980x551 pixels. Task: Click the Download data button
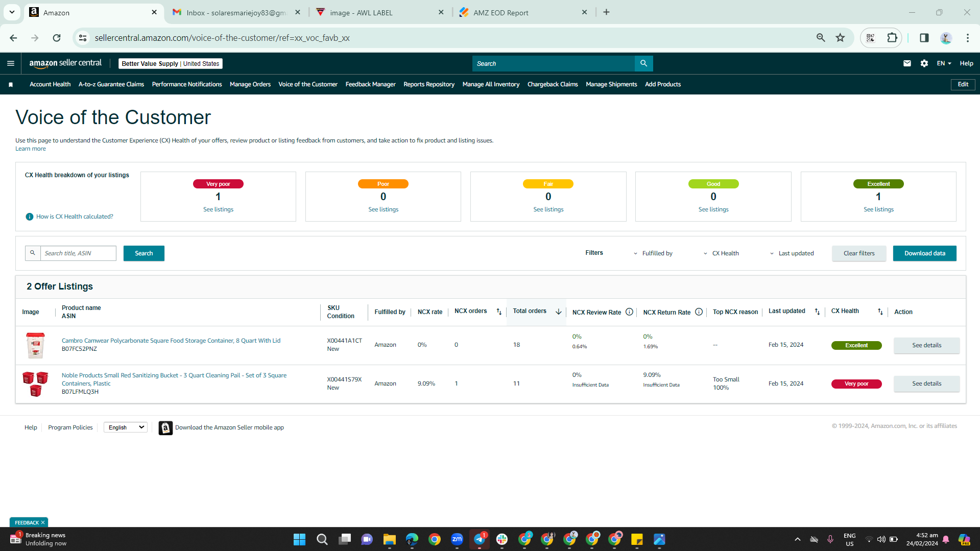pyautogui.click(x=925, y=253)
